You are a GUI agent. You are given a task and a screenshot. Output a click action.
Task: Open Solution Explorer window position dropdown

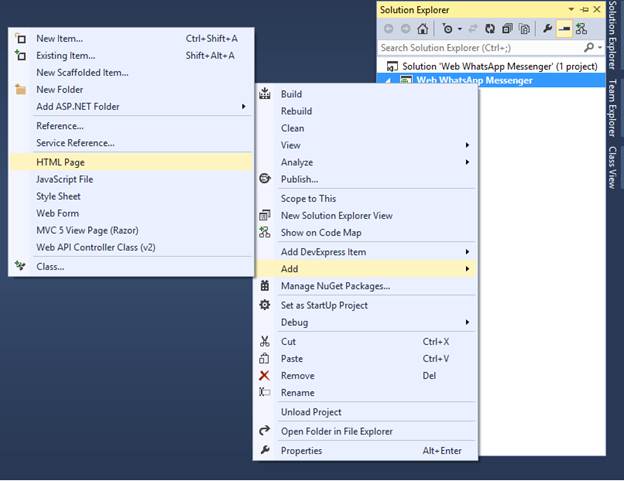pos(571,9)
